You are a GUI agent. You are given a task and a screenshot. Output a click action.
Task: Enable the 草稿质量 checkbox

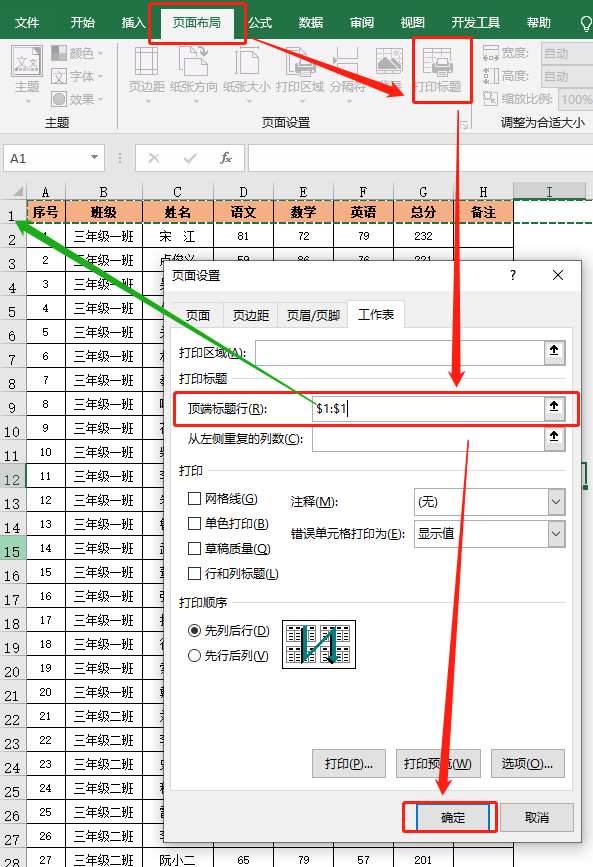[x=194, y=549]
